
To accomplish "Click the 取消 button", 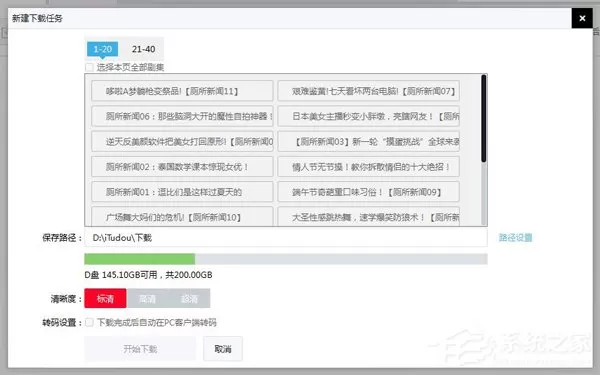I will click(223, 349).
